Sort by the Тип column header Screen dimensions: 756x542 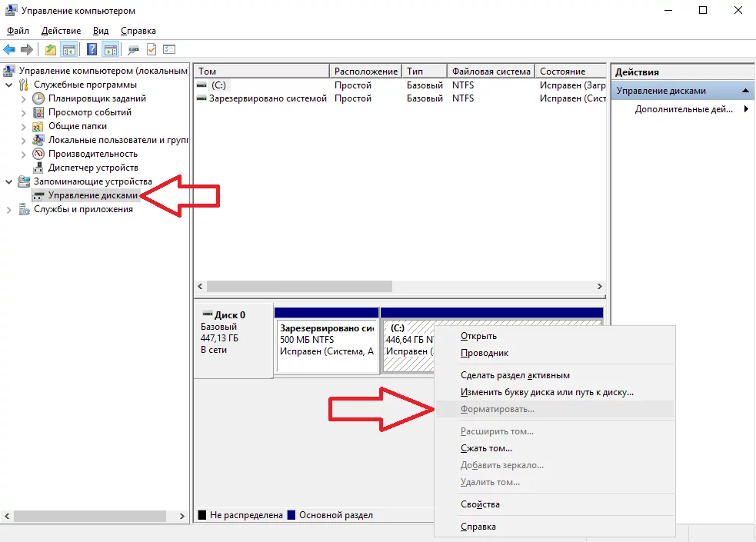[x=425, y=71]
